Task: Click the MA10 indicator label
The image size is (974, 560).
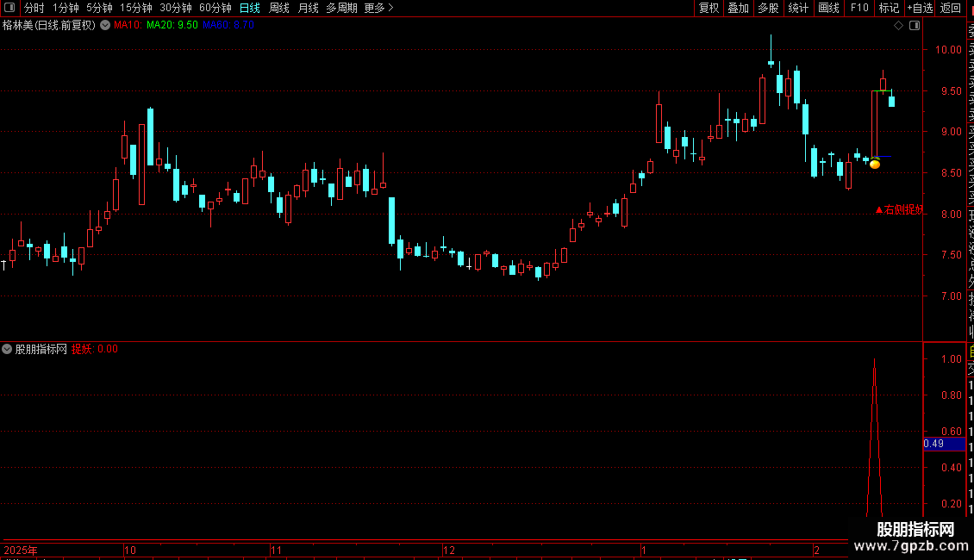Action: point(128,26)
